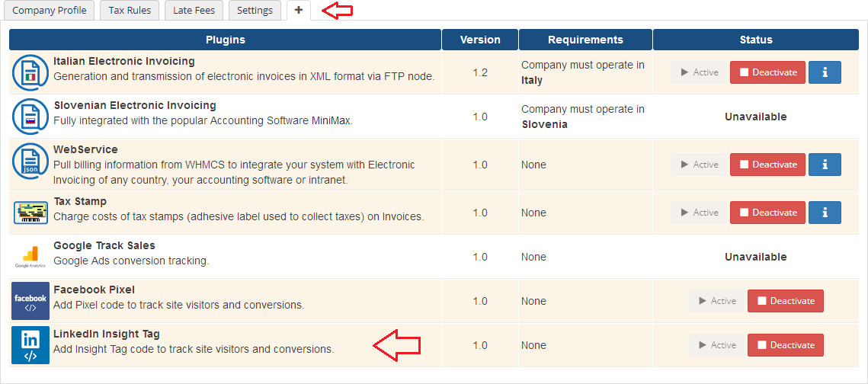
Task: Click the Google Analytics logo icon
Action: 30,258
